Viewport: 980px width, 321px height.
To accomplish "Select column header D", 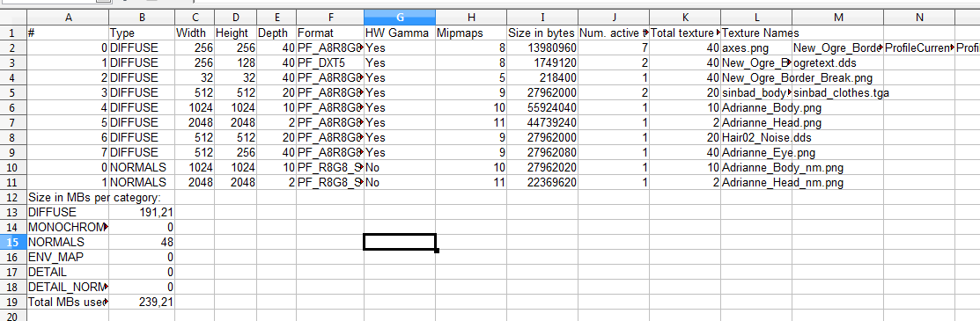I will (x=235, y=18).
